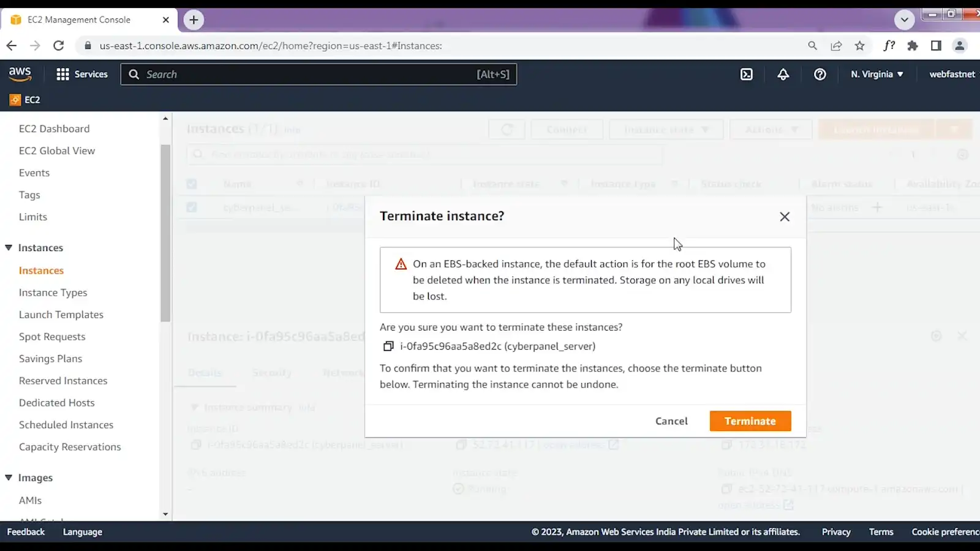
Task: Bookmark this page with star icon
Action: [859, 46]
